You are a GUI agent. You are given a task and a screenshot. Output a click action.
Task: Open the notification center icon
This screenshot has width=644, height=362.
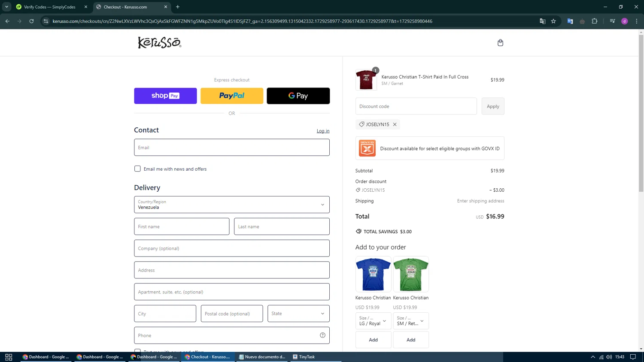[633, 357]
